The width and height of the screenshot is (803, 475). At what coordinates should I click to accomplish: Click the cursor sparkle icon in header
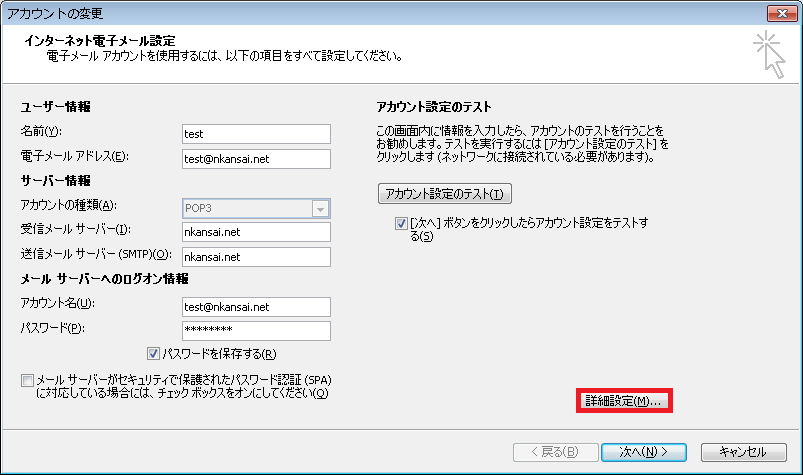(x=770, y=52)
